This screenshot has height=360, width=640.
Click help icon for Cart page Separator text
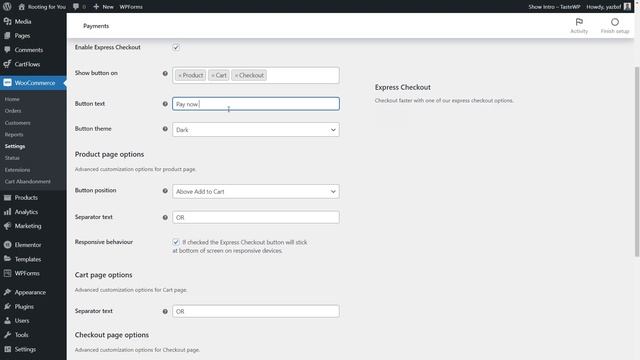(x=165, y=311)
